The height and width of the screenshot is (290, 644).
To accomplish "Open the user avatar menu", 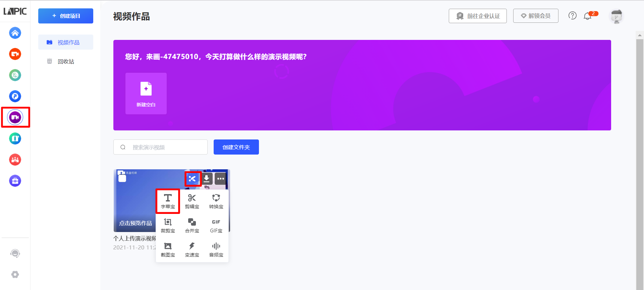I will (616, 16).
